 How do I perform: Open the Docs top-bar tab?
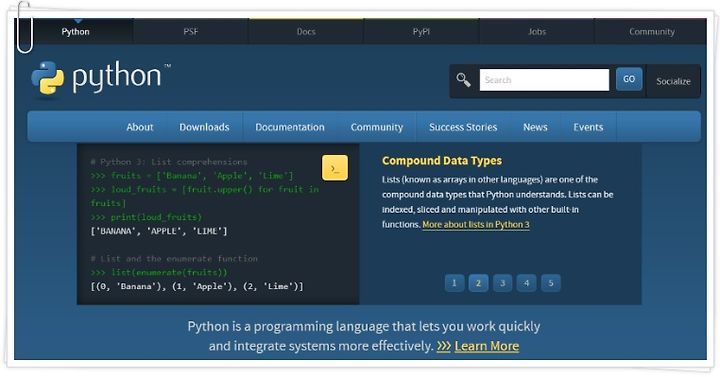coord(306,32)
